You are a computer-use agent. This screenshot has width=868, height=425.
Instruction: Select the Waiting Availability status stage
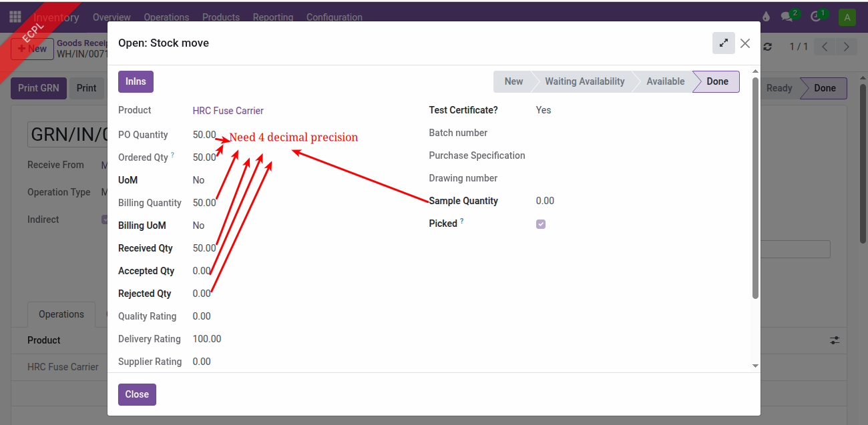point(584,81)
